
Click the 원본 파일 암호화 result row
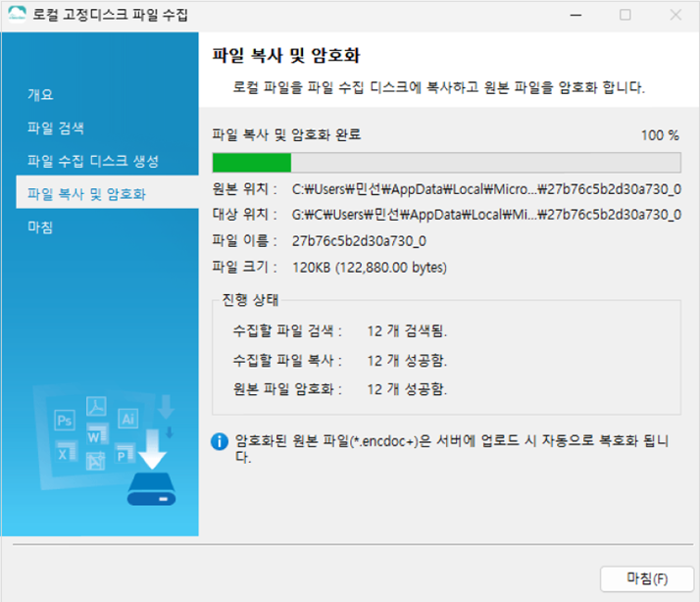[340, 389]
